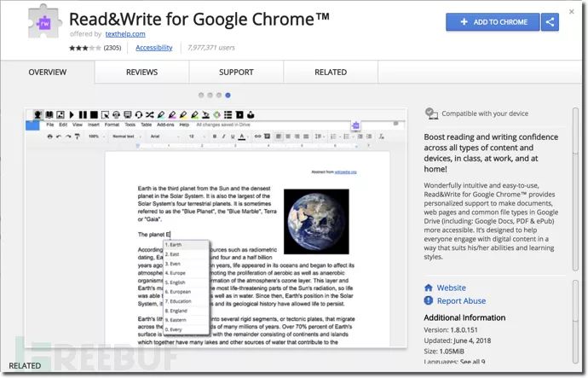The height and width of the screenshot is (378, 588).
Task: Open the texthelp.com link
Action: 125,34
